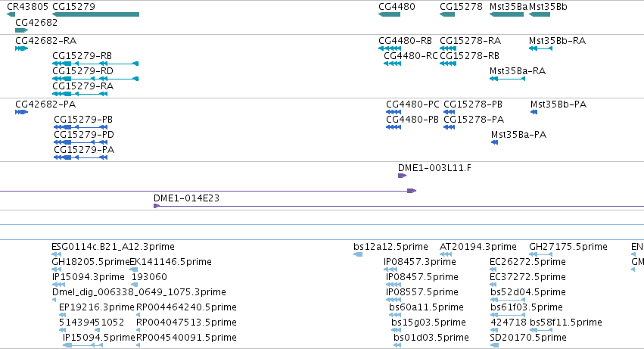This screenshot has width=644, height=349.
Task: Select the purple arrow glyph of DME1-003L11.F
Action: coord(402,176)
